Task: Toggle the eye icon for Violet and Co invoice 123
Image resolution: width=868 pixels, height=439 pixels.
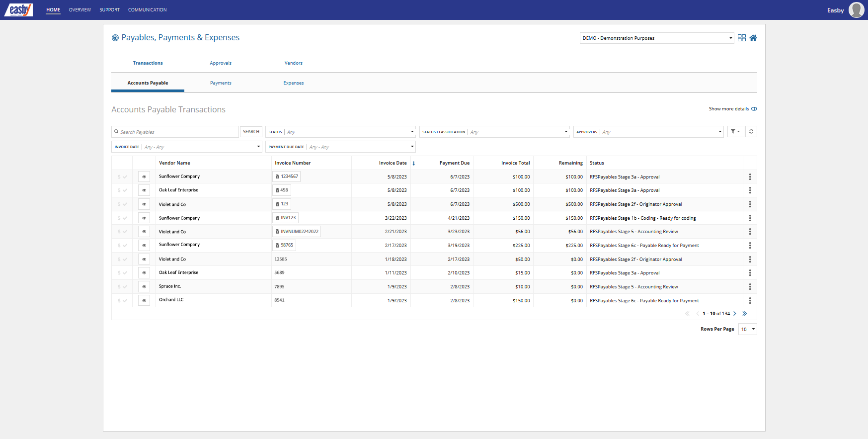Action: (144, 204)
